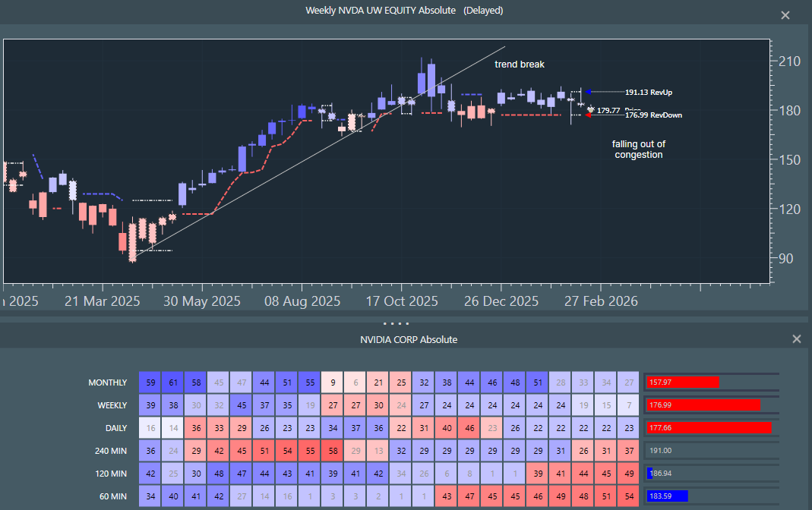Select the 'falling out of congestion' annotation
The height and width of the screenshot is (510, 812).
tap(638, 150)
